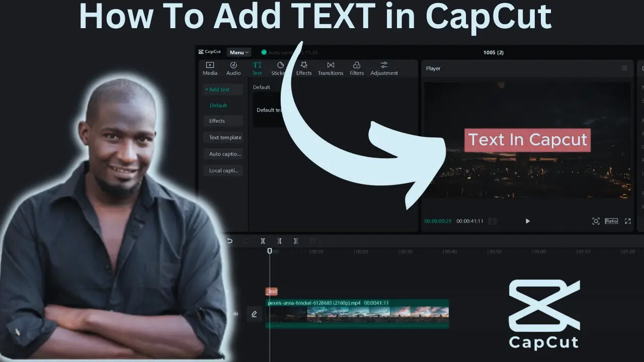Open the Adjustment tab

tap(384, 69)
